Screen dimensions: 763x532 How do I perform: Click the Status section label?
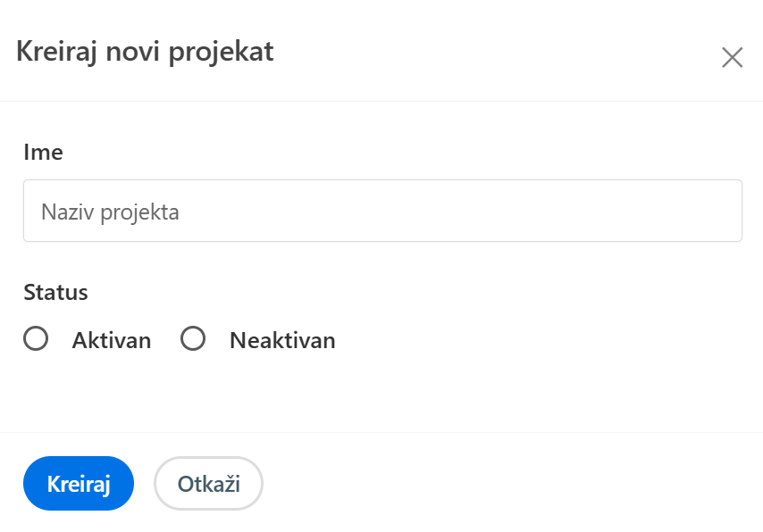[55, 292]
